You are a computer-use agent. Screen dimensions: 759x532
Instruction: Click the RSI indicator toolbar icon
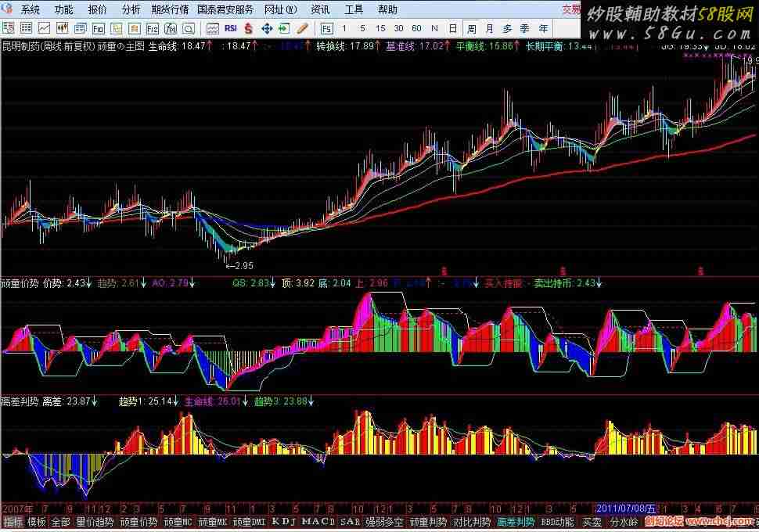click(231, 28)
